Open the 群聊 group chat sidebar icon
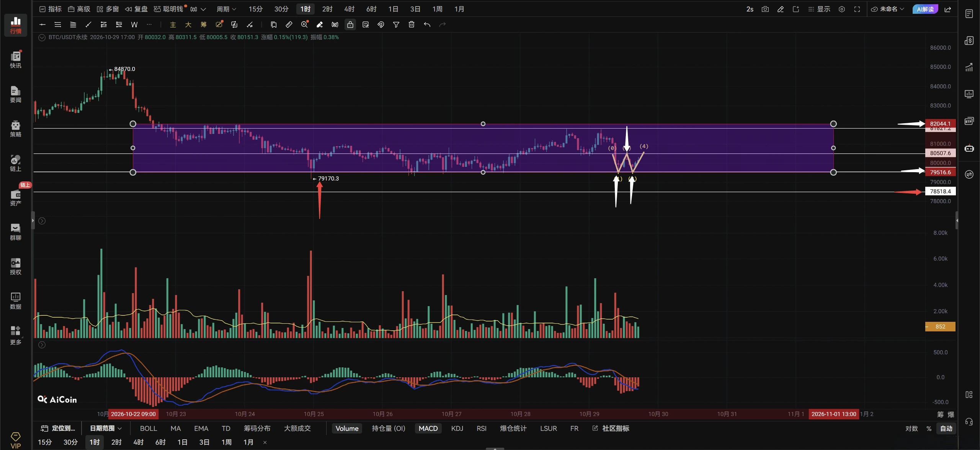The height and width of the screenshot is (450, 980). [x=16, y=232]
